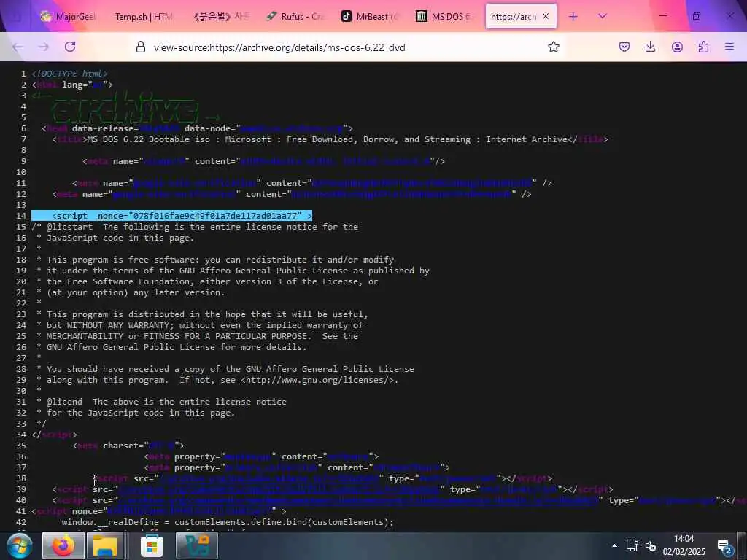Viewport: 747px width, 560px height.
Task: Click the script src link on line 38
Action: (x=270, y=478)
